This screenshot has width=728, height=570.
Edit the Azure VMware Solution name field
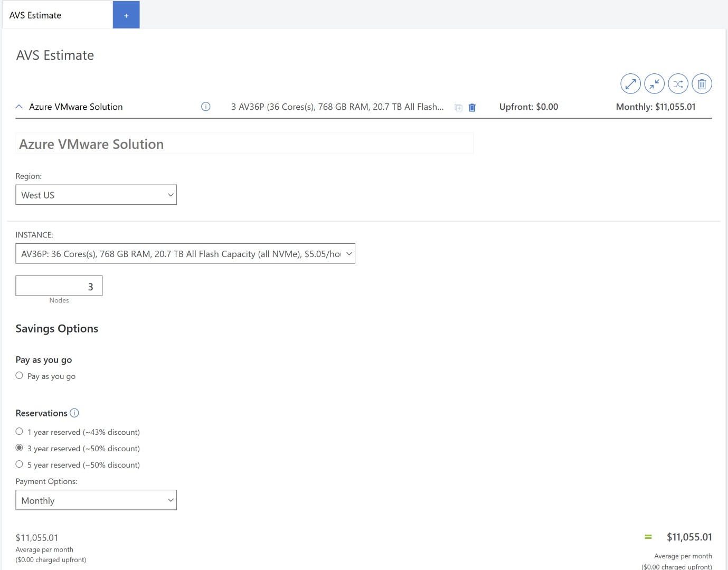[244, 144]
